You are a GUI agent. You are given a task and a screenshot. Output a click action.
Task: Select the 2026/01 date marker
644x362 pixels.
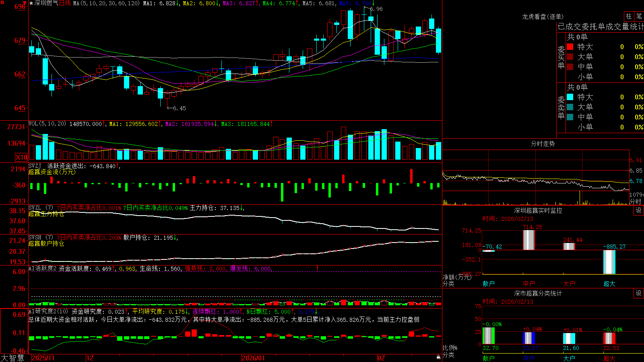pos(254,358)
